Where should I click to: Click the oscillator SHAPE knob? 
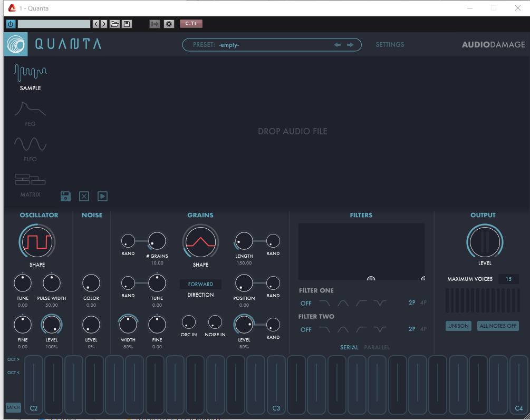point(37,242)
